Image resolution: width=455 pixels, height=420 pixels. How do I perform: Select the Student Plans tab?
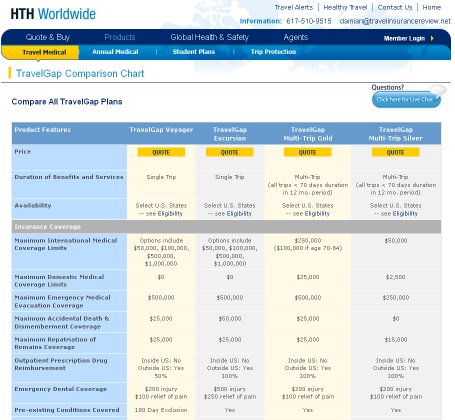(194, 52)
